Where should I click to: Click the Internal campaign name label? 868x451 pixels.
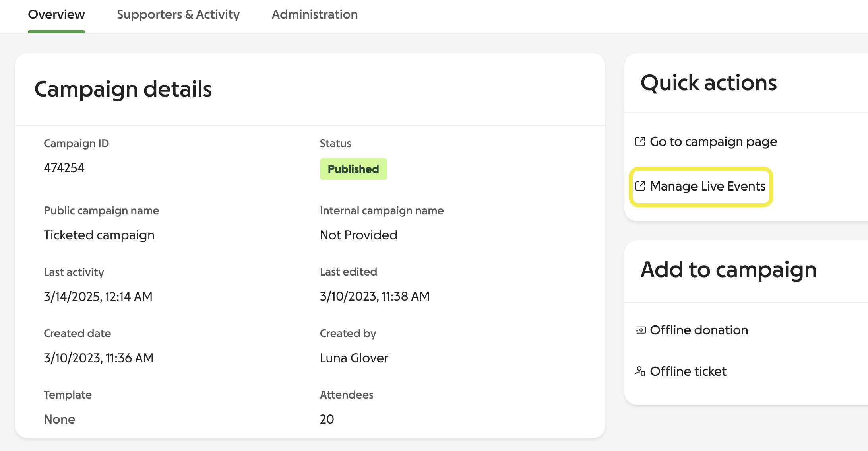pyautogui.click(x=382, y=211)
